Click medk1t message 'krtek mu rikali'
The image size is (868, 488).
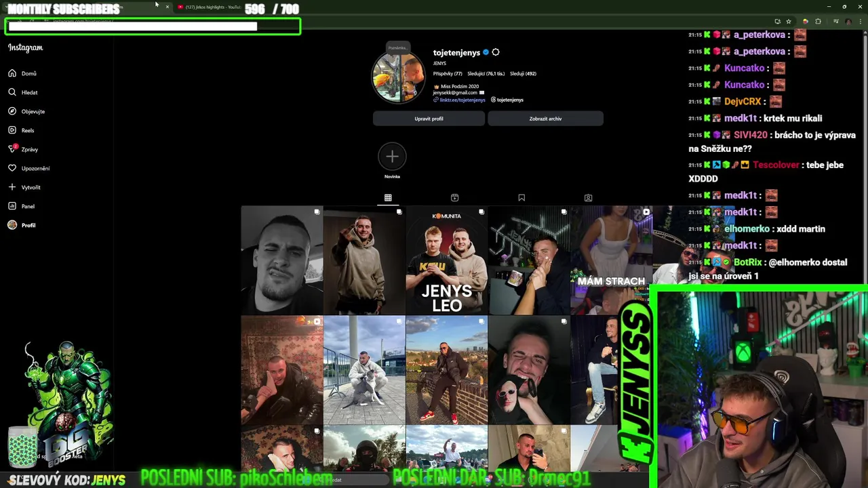pyautogui.click(x=793, y=118)
